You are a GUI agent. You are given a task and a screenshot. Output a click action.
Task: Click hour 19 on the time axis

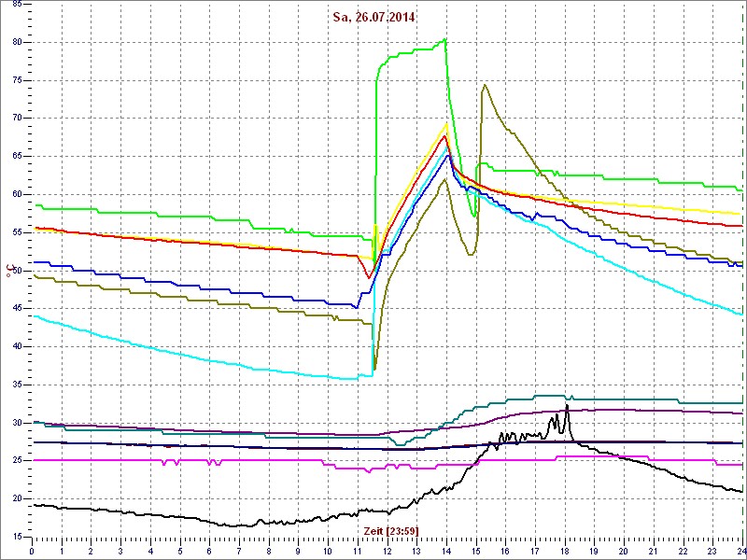[594, 552]
